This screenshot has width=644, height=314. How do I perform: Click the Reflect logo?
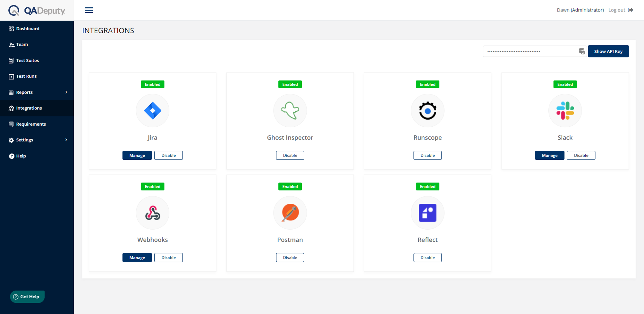click(x=427, y=213)
